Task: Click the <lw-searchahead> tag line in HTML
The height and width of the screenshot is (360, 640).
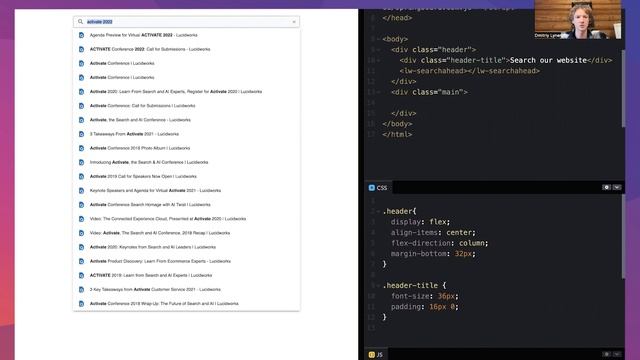Action: pyautogui.click(x=470, y=71)
